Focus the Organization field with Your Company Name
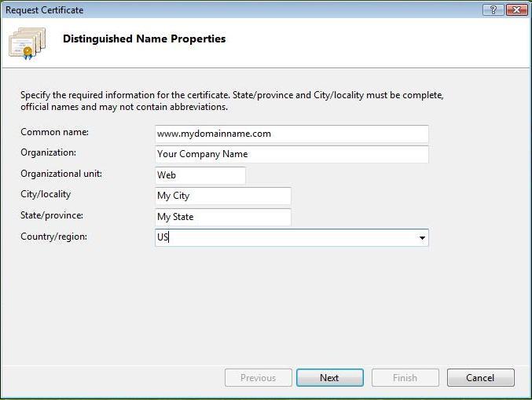Viewport: 532px width, 400px height. click(292, 154)
